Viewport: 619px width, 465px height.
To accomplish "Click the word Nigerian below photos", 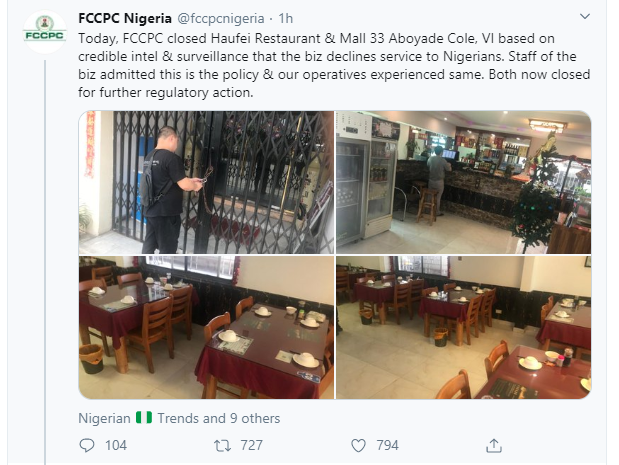I will click(104, 418).
